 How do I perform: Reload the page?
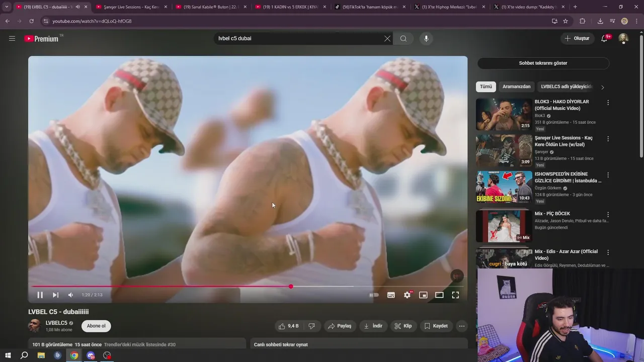click(31, 21)
